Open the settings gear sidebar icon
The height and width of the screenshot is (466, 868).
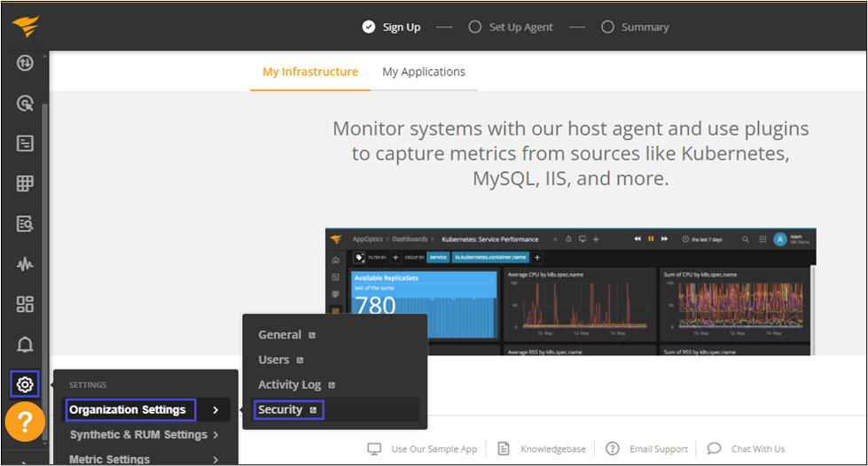[x=25, y=384]
